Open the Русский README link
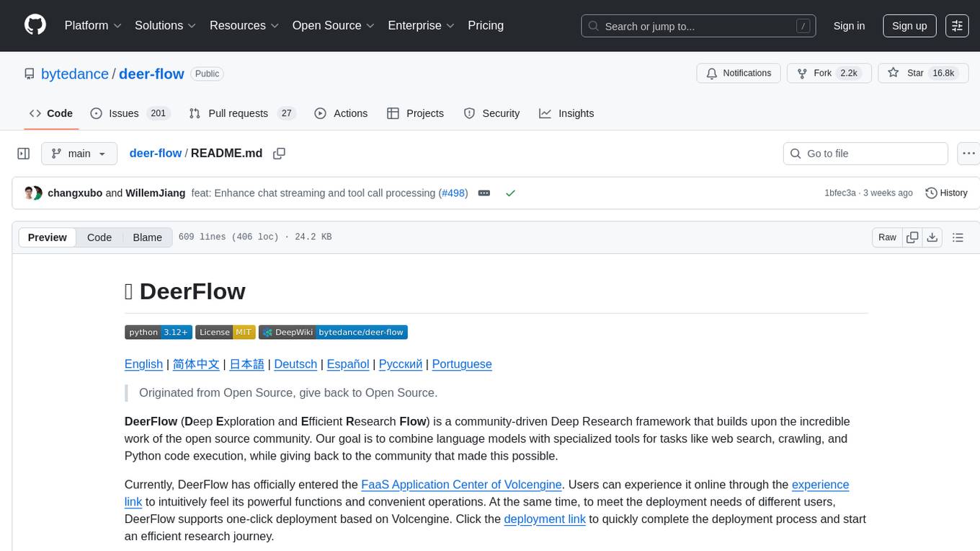Screen dimensions: 980x551 (401, 364)
